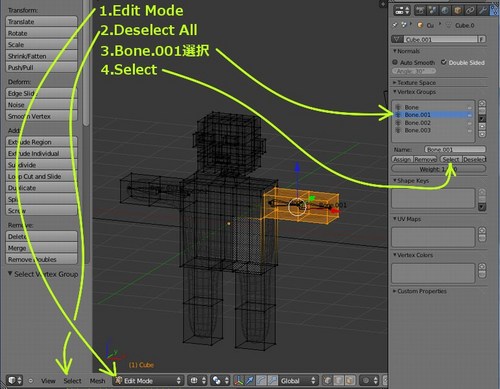This screenshot has width=500, height=389.
Task: Click the translate manipulator arrow icon
Action: click(250, 380)
